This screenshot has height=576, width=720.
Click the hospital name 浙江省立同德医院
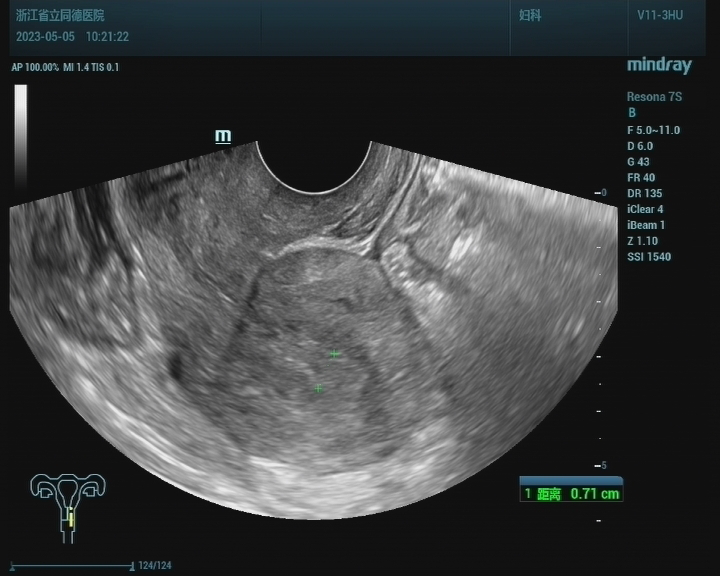coord(60,16)
